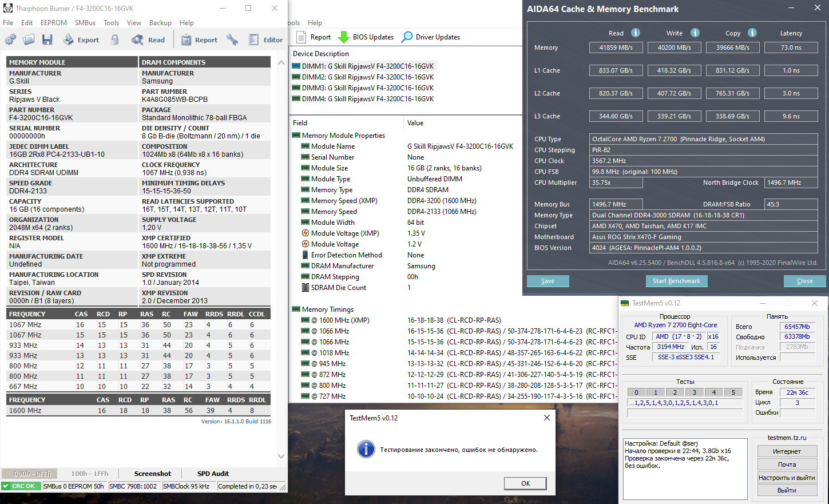The height and width of the screenshot is (504, 829).
Task: Open the EEPROM menu
Action: [x=54, y=23]
